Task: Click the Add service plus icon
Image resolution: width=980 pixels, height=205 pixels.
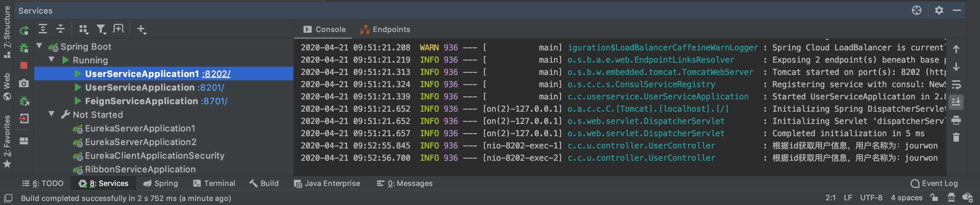Action: (141, 29)
